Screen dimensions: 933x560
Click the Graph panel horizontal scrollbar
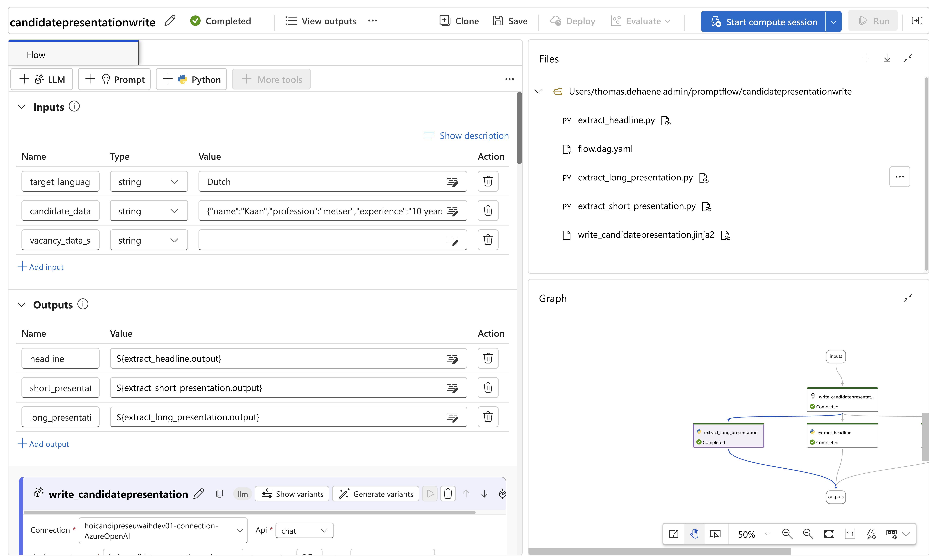click(659, 551)
